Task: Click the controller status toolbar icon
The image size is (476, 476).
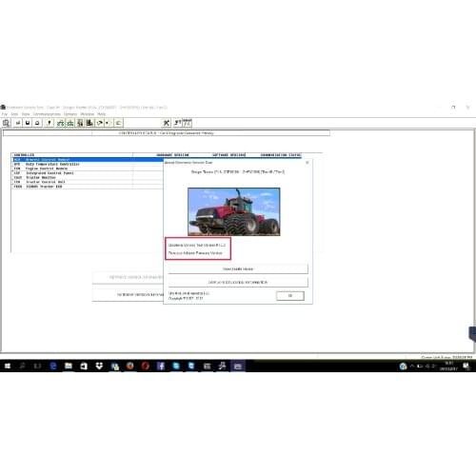Action: click(x=80, y=123)
